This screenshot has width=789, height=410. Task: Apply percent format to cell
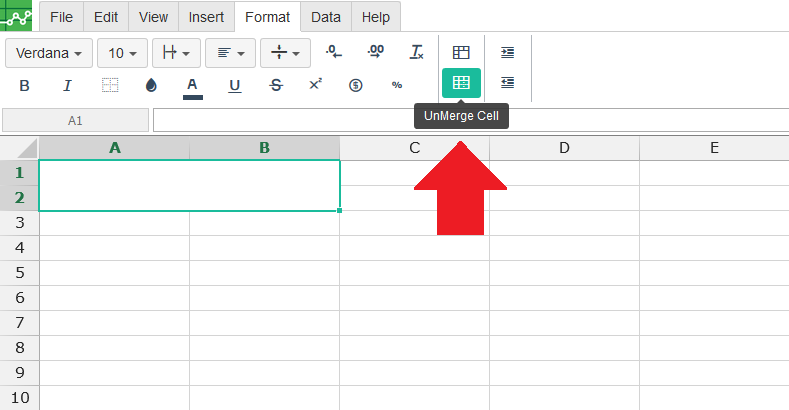(x=397, y=85)
